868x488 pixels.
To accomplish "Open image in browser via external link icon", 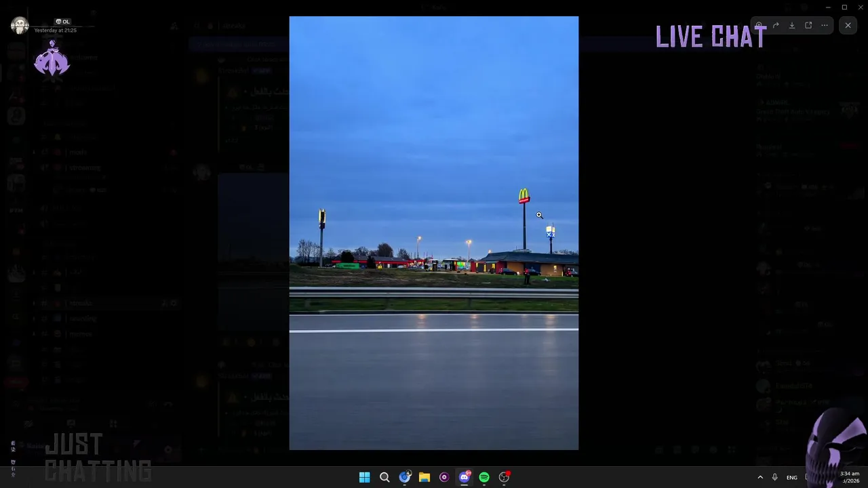I will [808, 26].
